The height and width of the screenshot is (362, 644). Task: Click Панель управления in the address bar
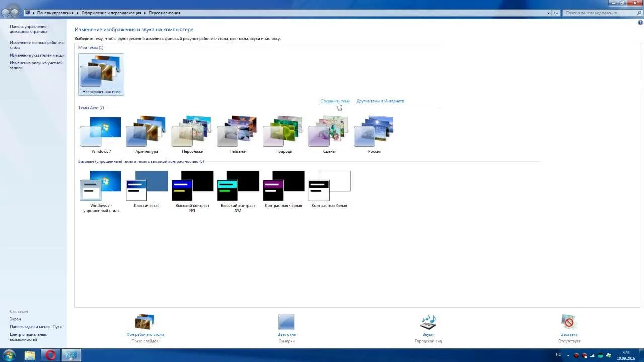click(x=55, y=13)
